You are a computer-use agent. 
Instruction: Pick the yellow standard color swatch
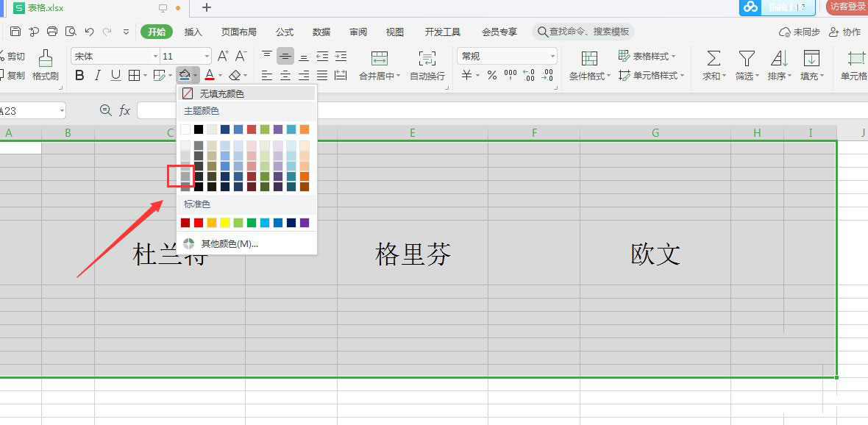tap(225, 223)
